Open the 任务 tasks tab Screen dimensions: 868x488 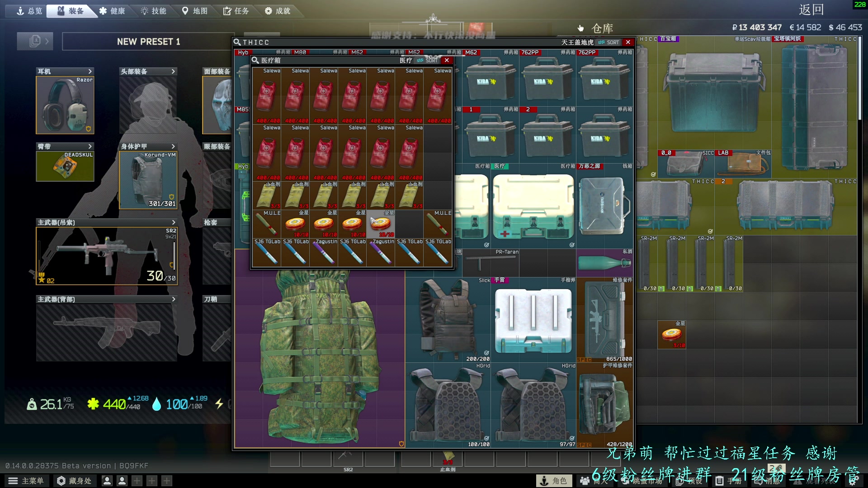point(236,11)
